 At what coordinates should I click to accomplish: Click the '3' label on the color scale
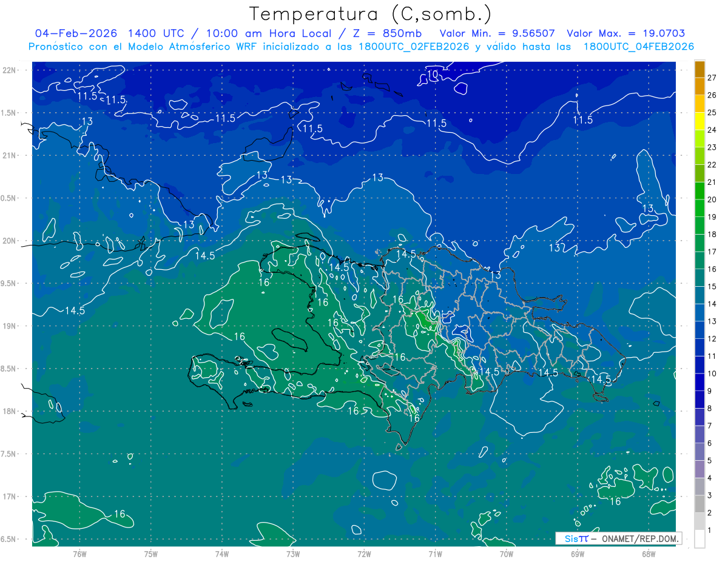click(710, 495)
